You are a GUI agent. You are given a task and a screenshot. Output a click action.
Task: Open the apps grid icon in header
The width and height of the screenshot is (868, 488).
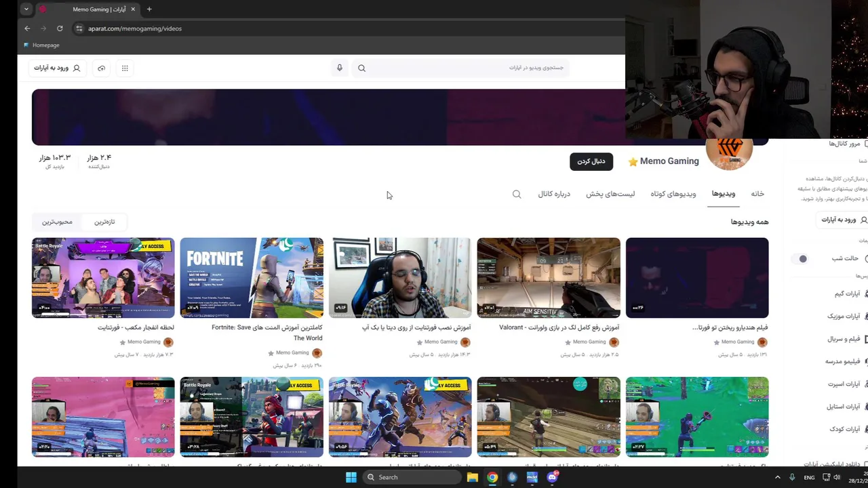tap(125, 68)
